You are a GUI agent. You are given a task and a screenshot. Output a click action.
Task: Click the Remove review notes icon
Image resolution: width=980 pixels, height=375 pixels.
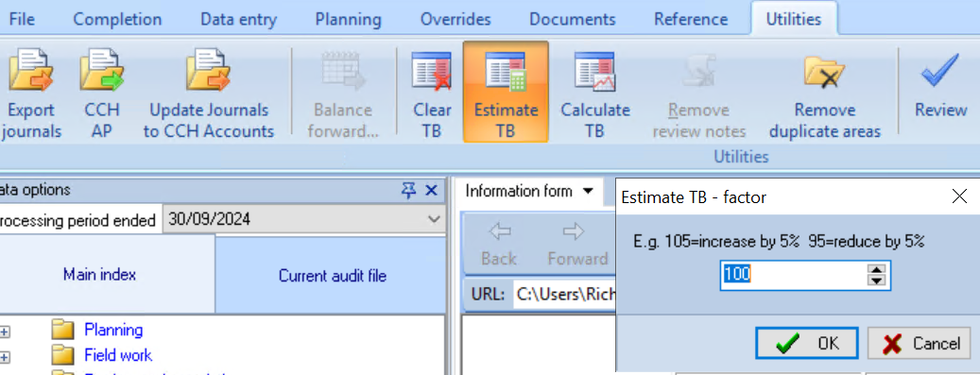(x=698, y=71)
